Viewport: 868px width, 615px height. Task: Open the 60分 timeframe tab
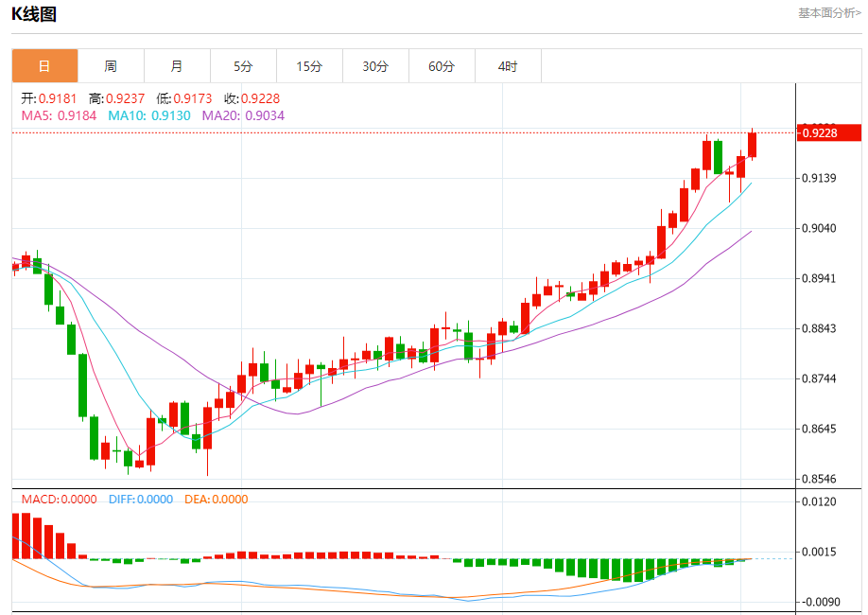coord(442,66)
